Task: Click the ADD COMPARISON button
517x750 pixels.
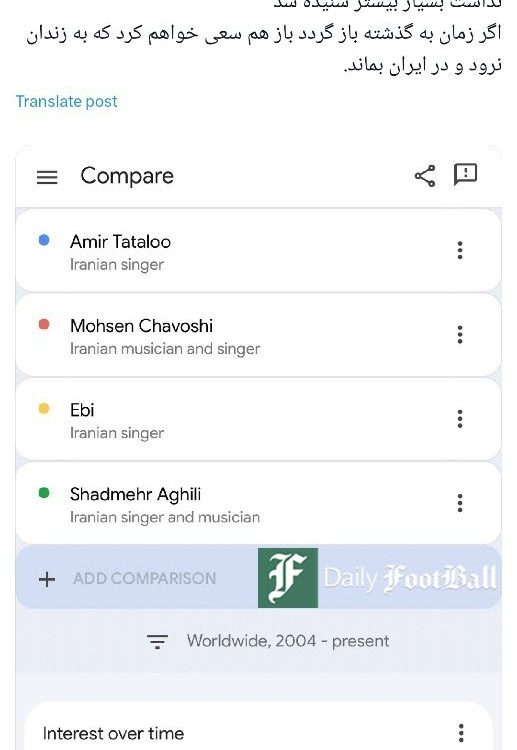Action: [144, 578]
